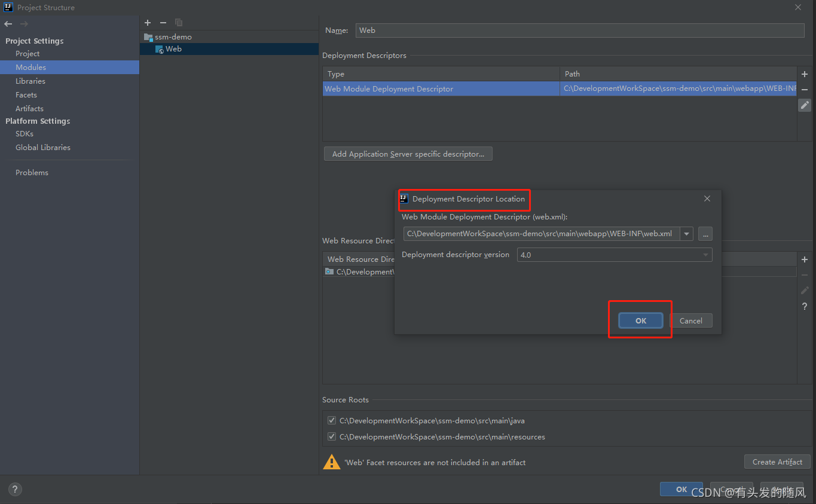This screenshot has width=816, height=504.
Task: Open the Facets settings page
Action: [26, 95]
